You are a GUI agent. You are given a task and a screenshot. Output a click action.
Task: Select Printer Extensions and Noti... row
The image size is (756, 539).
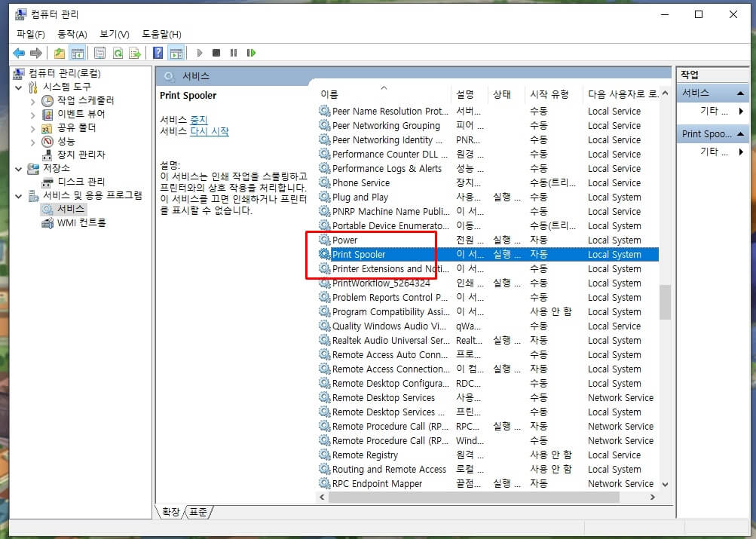pos(488,268)
